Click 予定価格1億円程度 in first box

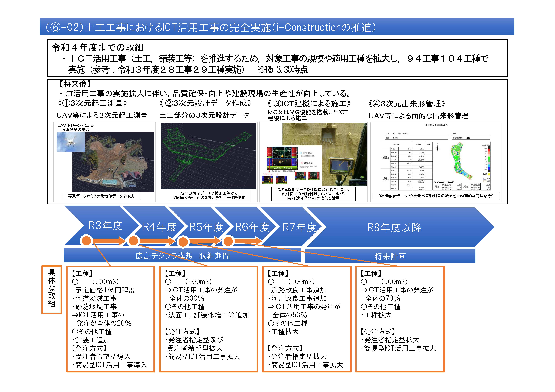pos(105,290)
